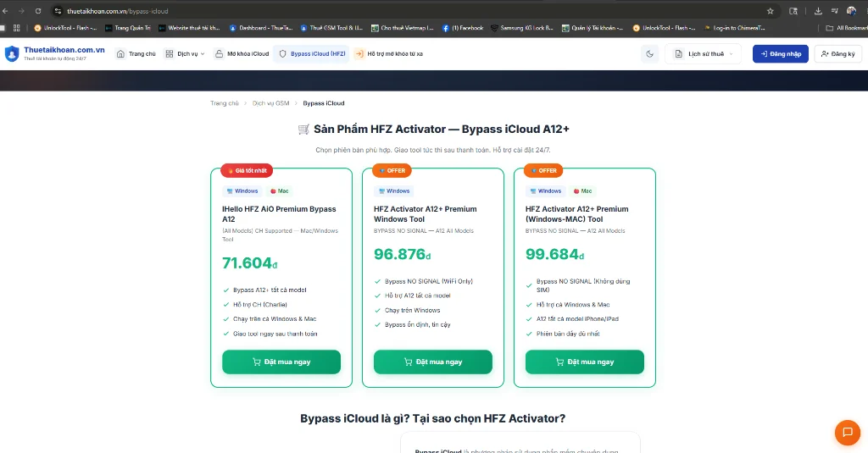Screen dimensions: 868x453
Task: Expand the Dịch vụ navigation dropdown
Action: point(185,53)
